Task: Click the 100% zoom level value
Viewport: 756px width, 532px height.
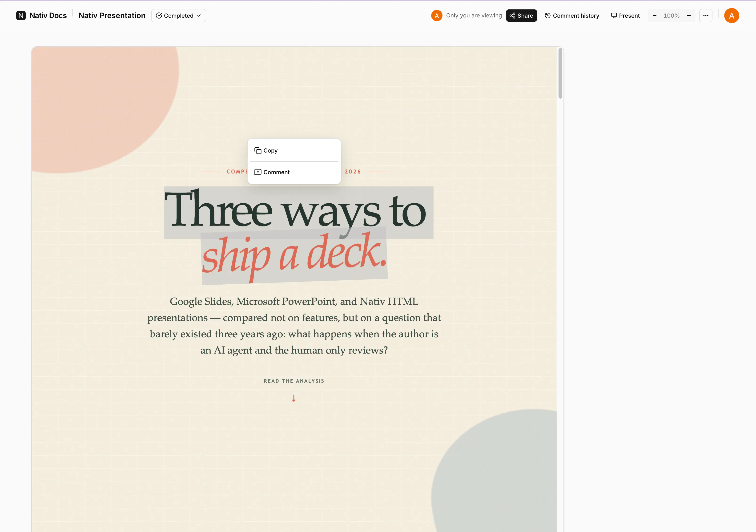Action: [671, 16]
